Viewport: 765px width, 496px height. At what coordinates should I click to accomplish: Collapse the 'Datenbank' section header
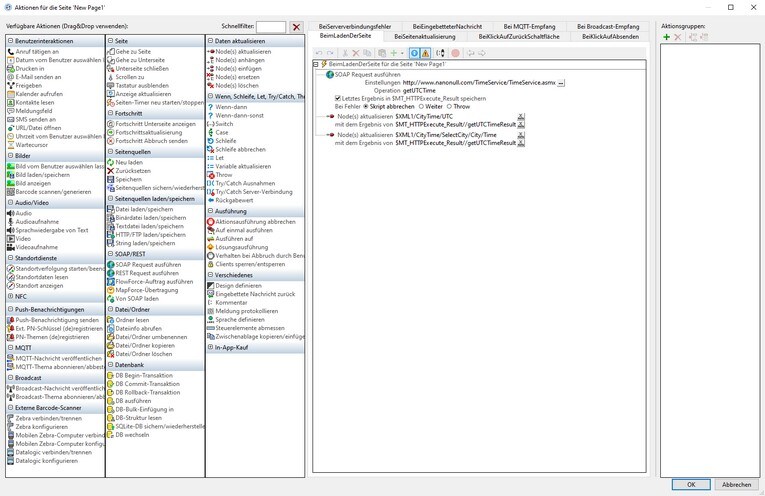pos(110,365)
